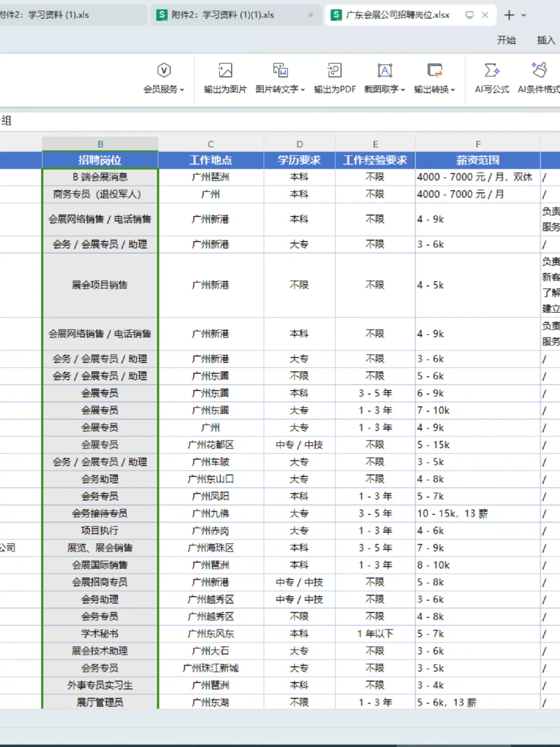This screenshot has width=560, height=747.
Task: Click the 招聘岗位 header cell
Action: pyautogui.click(x=100, y=160)
